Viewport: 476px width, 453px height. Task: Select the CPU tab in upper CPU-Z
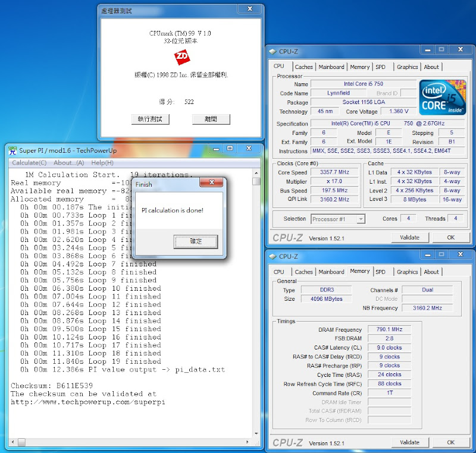coord(279,66)
